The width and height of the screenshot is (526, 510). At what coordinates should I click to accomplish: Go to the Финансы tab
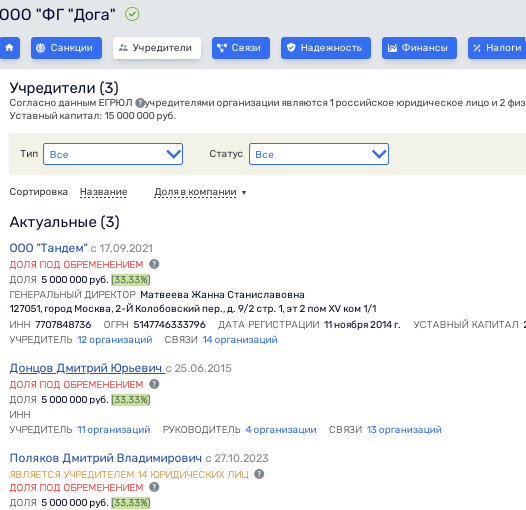(419, 48)
